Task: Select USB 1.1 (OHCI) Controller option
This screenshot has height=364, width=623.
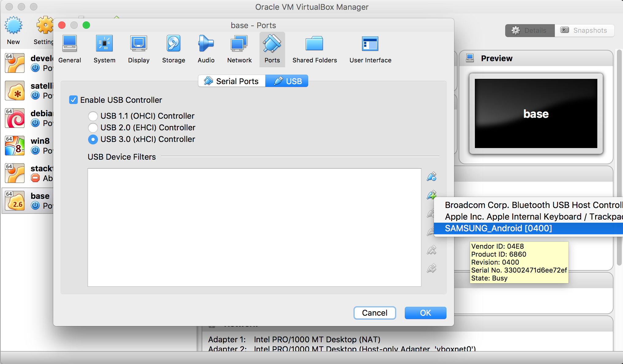Action: (93, 116)
